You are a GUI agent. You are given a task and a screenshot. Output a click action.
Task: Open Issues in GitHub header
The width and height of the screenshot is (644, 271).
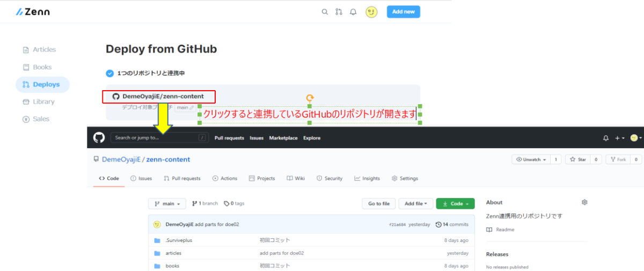click(257, 138)
